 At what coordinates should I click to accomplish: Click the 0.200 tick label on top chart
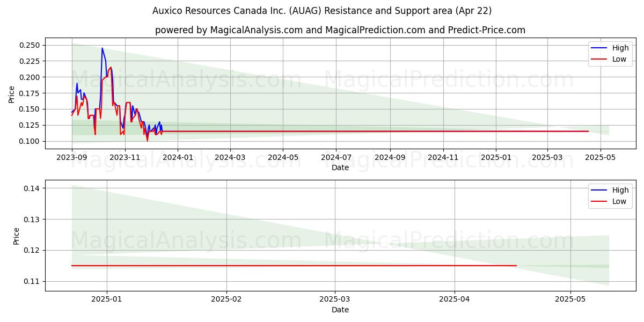click(x=30, y=77)
